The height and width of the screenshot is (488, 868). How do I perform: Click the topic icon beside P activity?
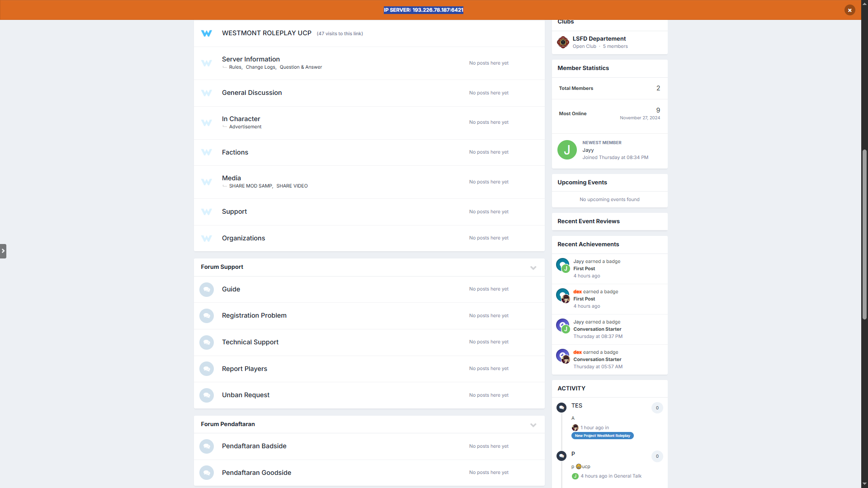[561, 456]
